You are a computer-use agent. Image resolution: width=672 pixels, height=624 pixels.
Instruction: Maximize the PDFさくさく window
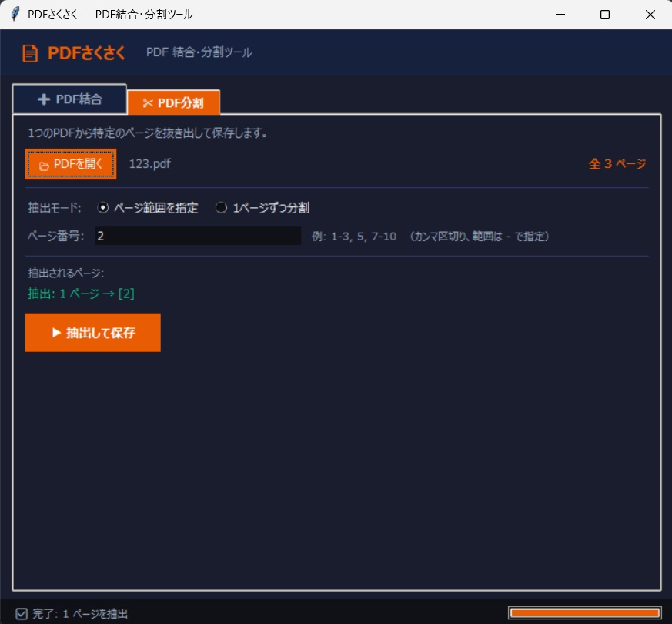[605, 15]
